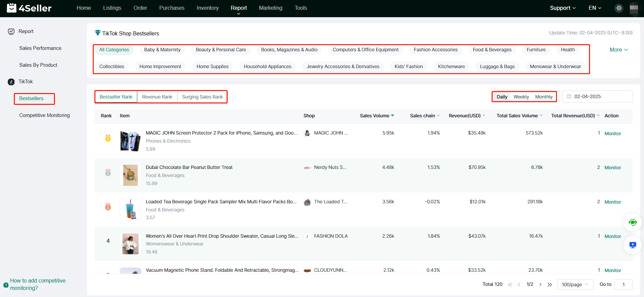The image size is (644, 297).
Task: Open the blue video tutorial button
Action: click(633, 245)
